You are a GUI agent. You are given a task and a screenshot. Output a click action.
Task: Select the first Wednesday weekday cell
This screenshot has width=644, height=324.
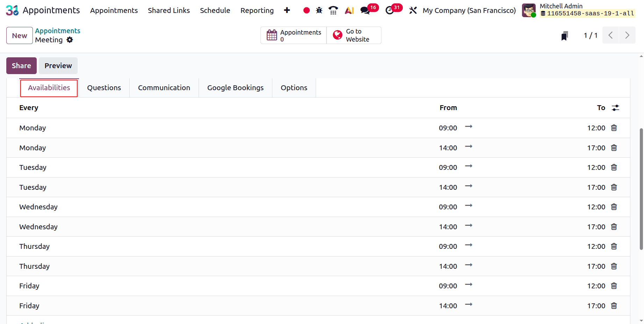38,207
